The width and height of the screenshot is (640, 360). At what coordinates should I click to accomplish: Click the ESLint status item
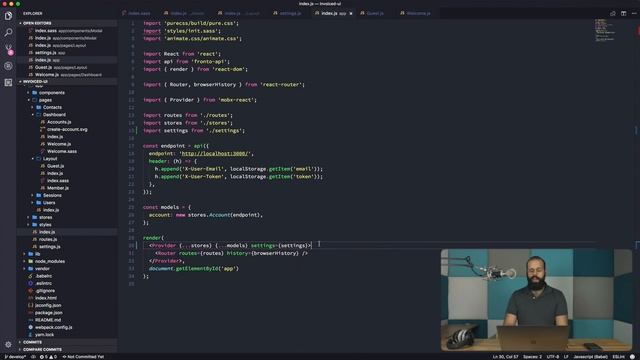click(x=618, y=357)
